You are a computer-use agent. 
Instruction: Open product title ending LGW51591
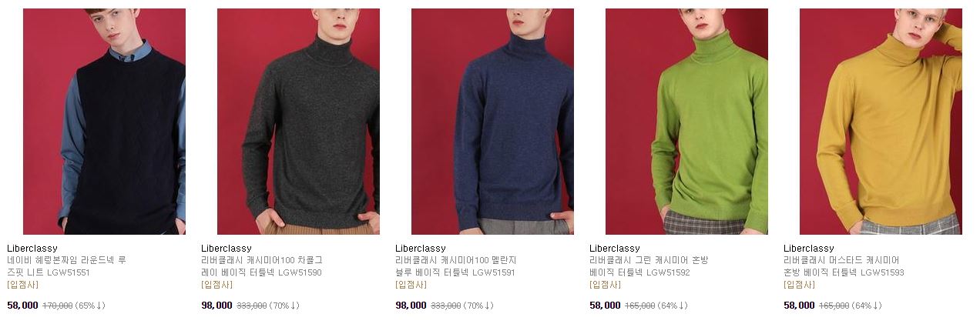pos(456,266)
